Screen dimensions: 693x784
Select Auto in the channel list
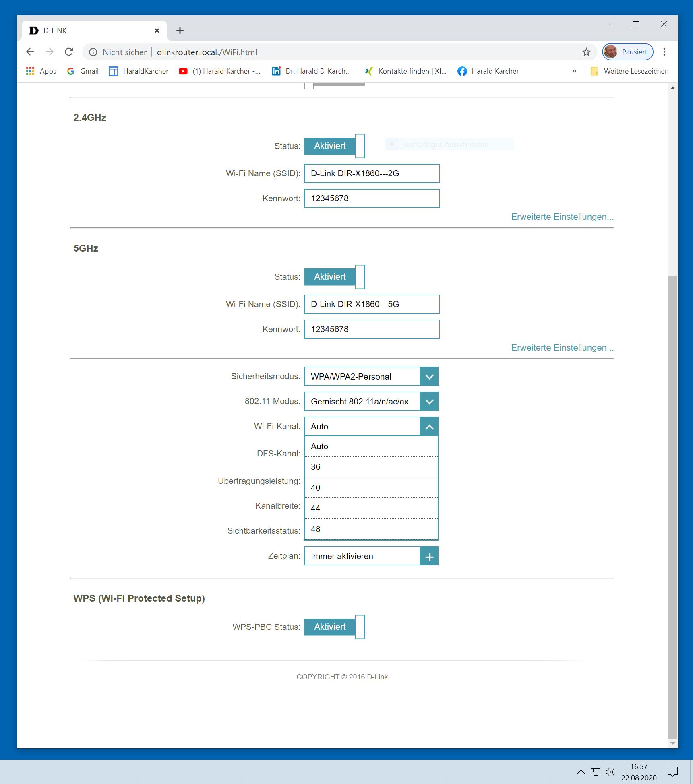coord(371,446)
